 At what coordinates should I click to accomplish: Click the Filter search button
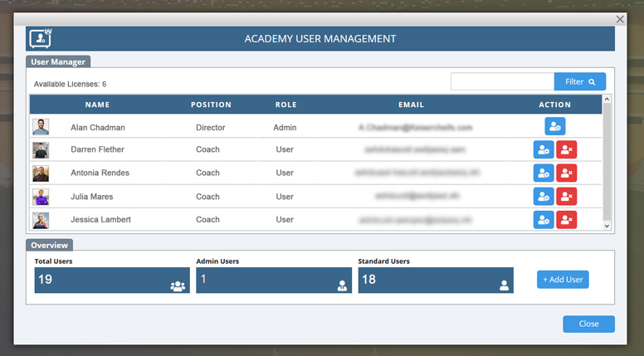click(x=579, y=82)
